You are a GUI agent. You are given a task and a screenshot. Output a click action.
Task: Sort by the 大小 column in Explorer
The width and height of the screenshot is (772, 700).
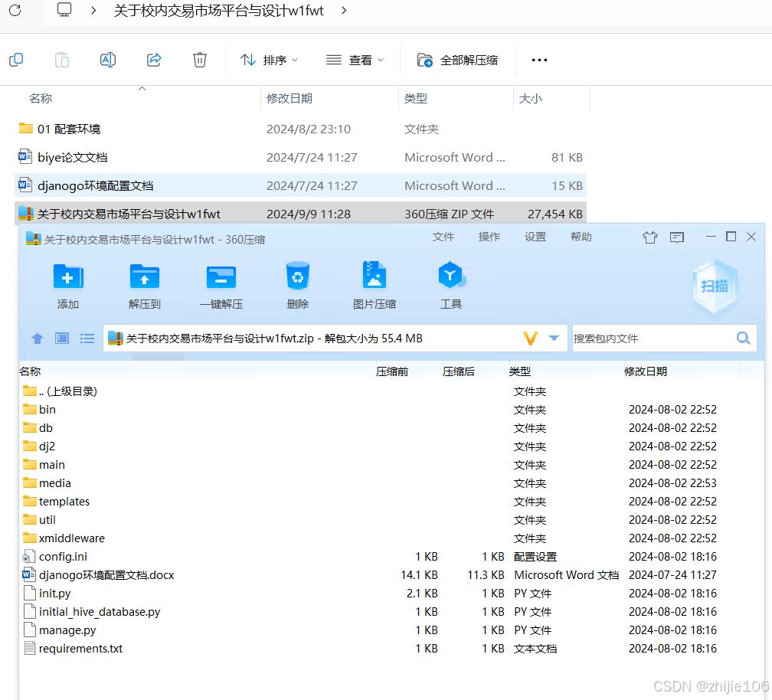[x=530, y=99]
